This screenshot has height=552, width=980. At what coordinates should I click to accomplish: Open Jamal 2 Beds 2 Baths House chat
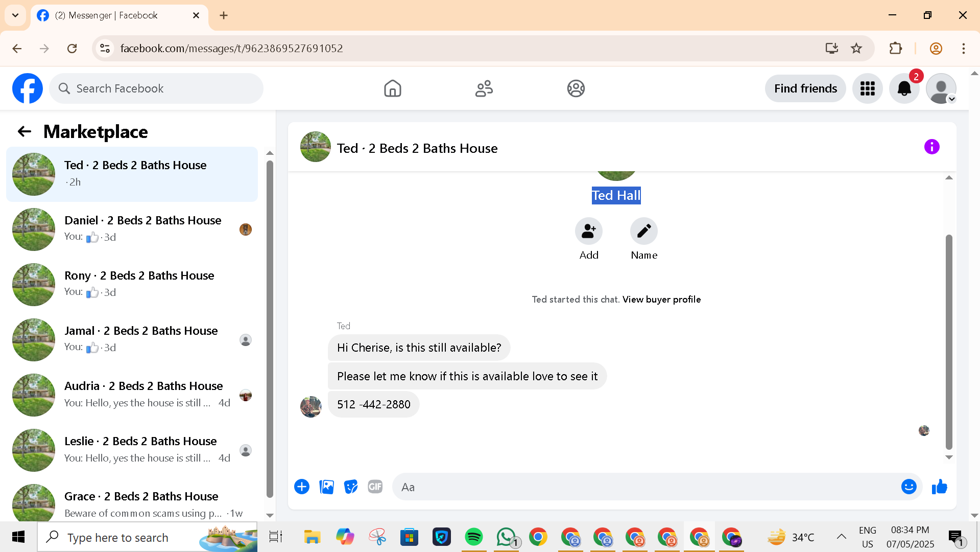click(x=132, y=340)
